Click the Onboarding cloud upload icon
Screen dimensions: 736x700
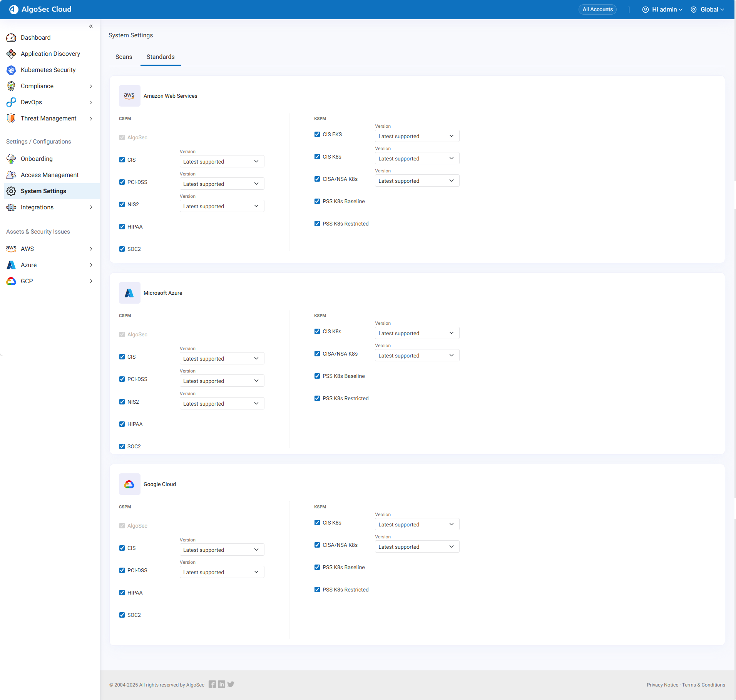(11, 159)
